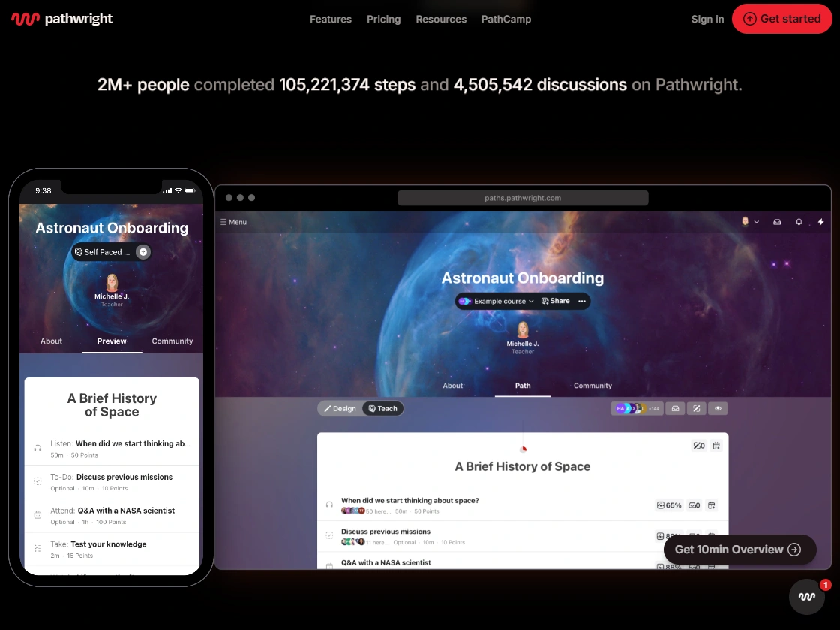
Task: Click Michelle J. avatar in the desktop view
Action: pyautogui.click(x=522, y=329)
